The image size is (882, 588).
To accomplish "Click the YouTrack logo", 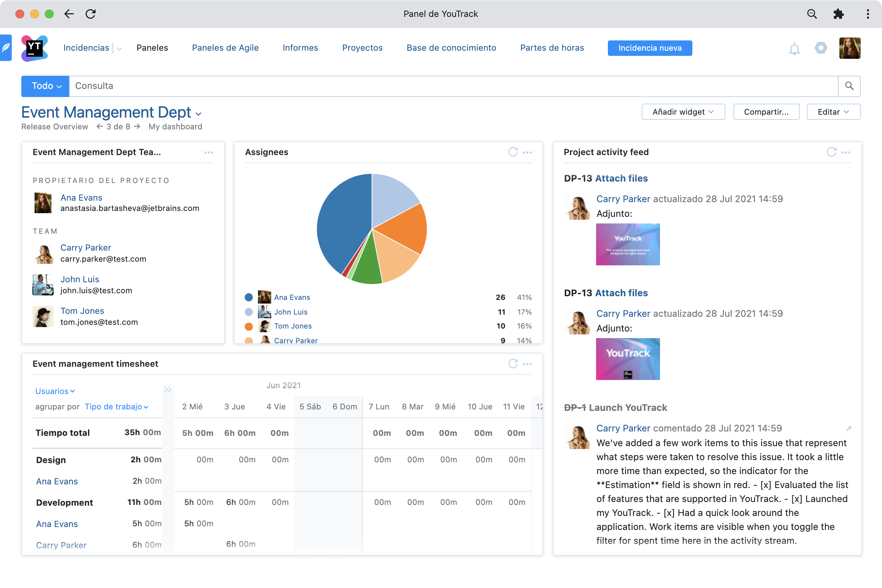I will (x=34, y=48).
